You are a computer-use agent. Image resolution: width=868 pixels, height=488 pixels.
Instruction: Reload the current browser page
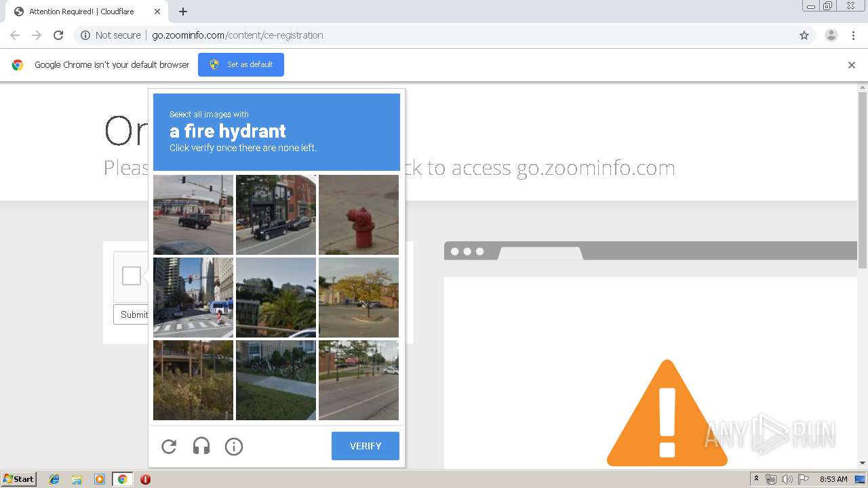[x=58, y=35]
